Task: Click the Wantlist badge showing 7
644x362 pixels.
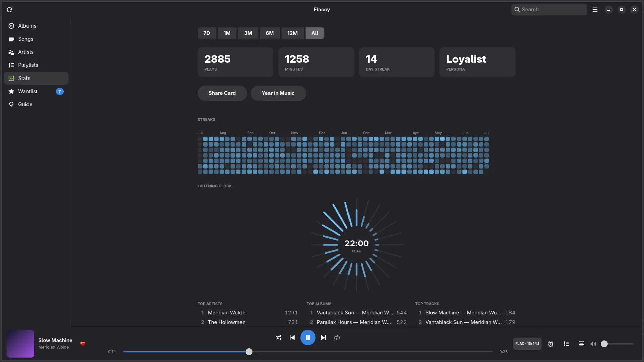Action: (60, 91)
